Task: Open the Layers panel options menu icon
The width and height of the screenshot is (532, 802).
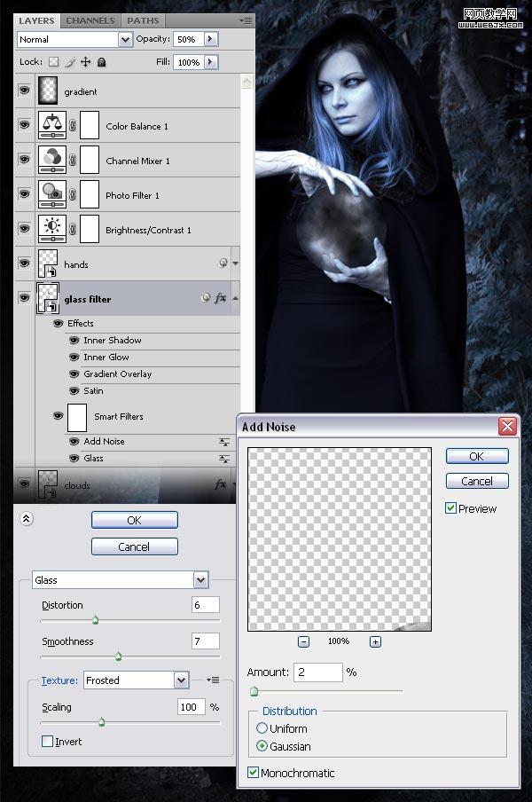Action: (x=246, y=20)
